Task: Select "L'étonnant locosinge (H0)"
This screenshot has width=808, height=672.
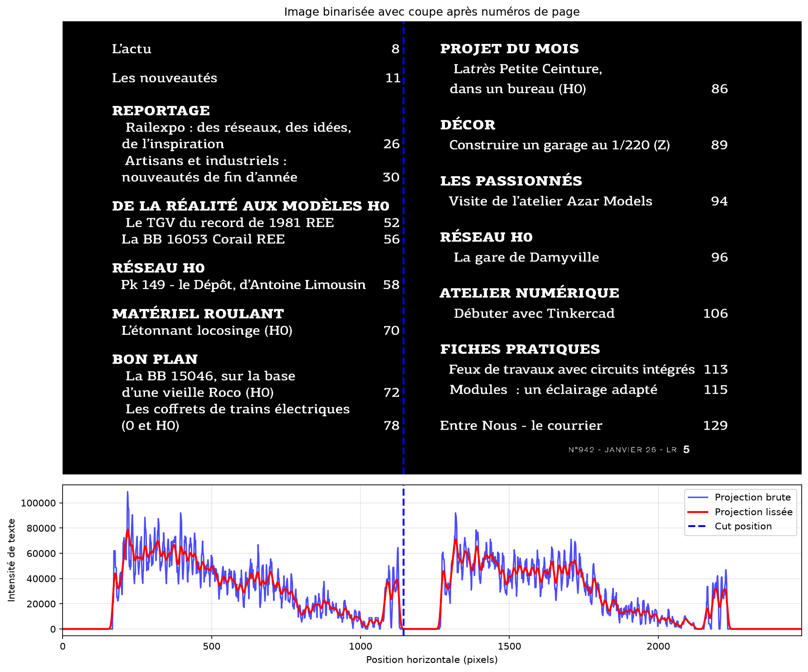Action: coord(207,330)
